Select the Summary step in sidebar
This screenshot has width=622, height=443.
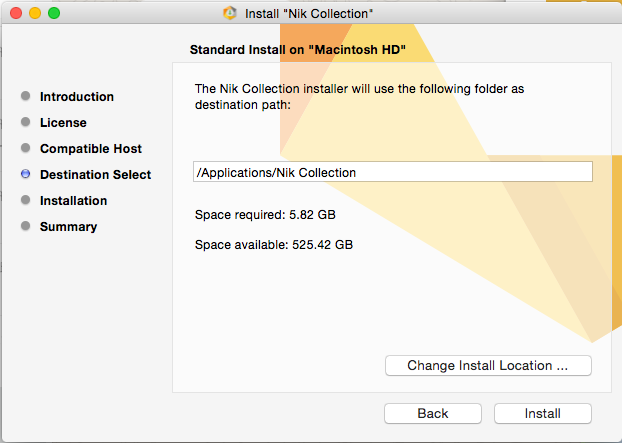[68, 226]
